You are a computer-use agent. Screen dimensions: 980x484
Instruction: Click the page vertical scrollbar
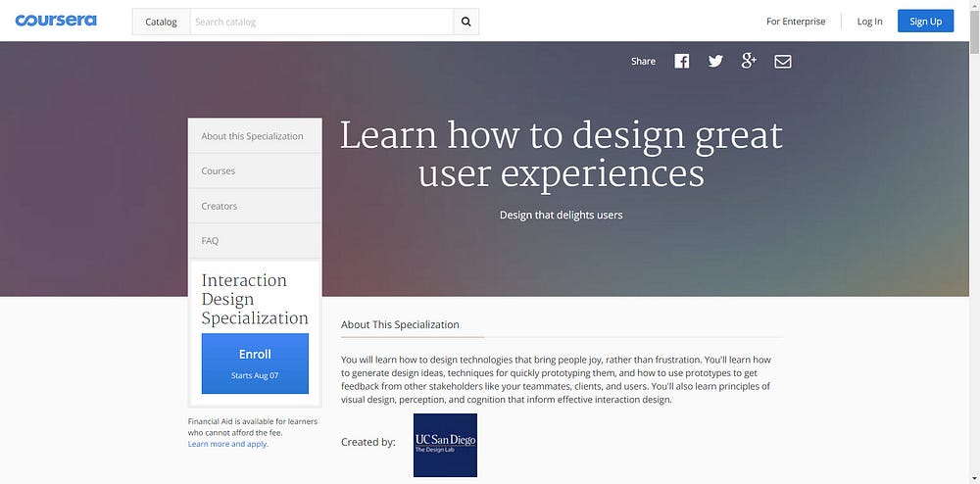(974, 242)
